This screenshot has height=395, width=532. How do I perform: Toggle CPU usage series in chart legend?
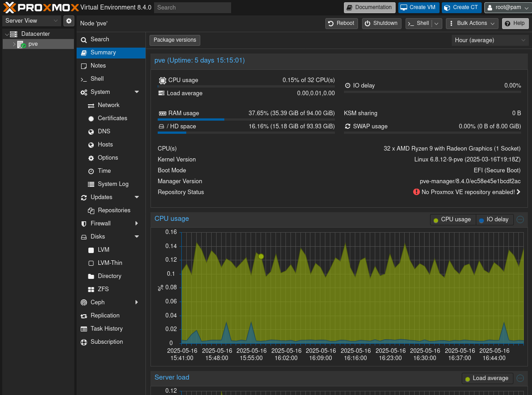point(453,220)
